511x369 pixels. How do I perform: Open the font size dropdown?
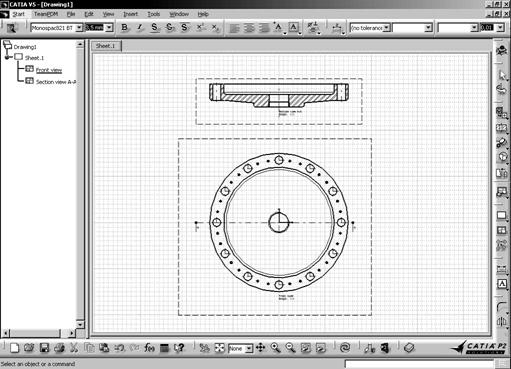pyautogui.click(x=109, y=28)
